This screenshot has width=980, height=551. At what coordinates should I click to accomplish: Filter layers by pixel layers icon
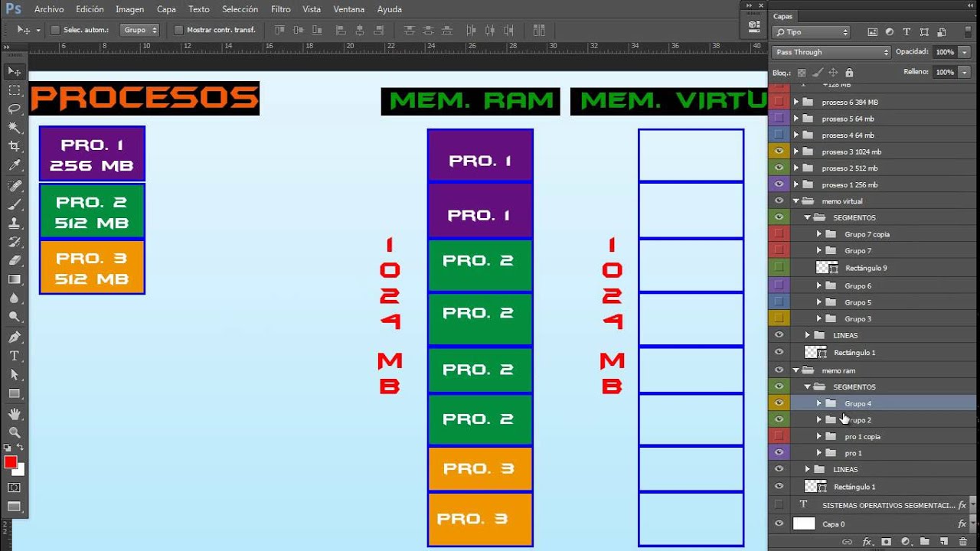[x=872, y=32]
